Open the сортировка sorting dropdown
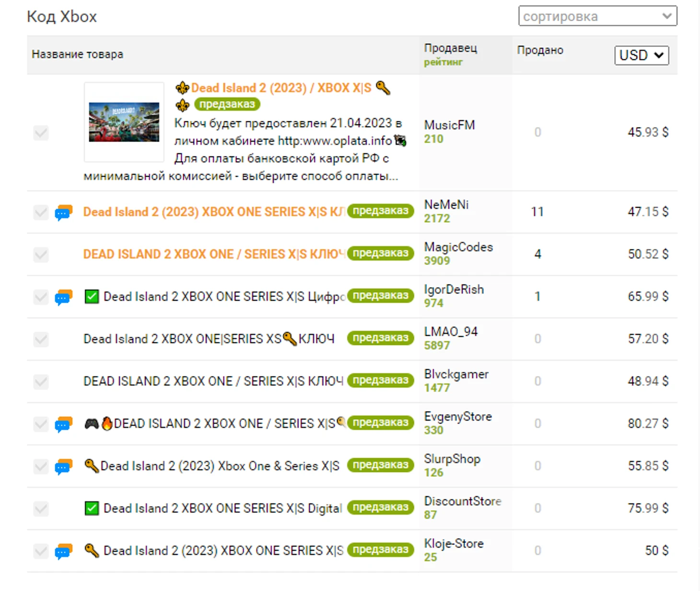 (x=597, y=16)
